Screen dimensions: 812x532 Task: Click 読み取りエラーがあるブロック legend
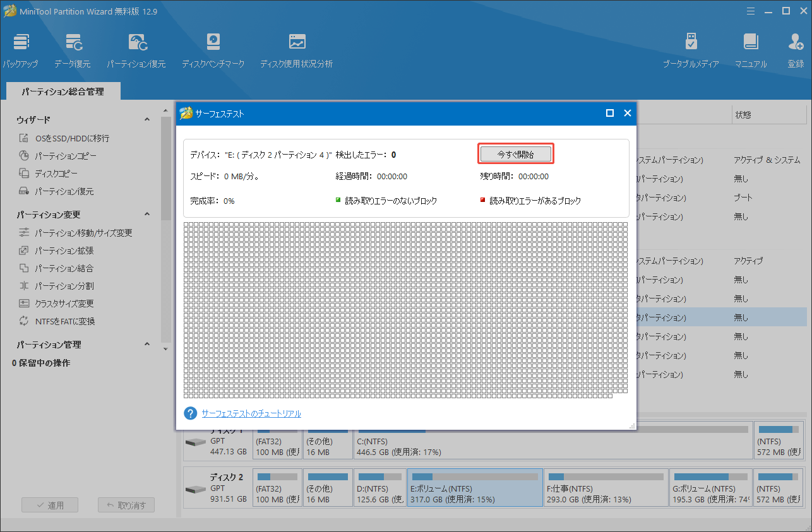(530, 201)
